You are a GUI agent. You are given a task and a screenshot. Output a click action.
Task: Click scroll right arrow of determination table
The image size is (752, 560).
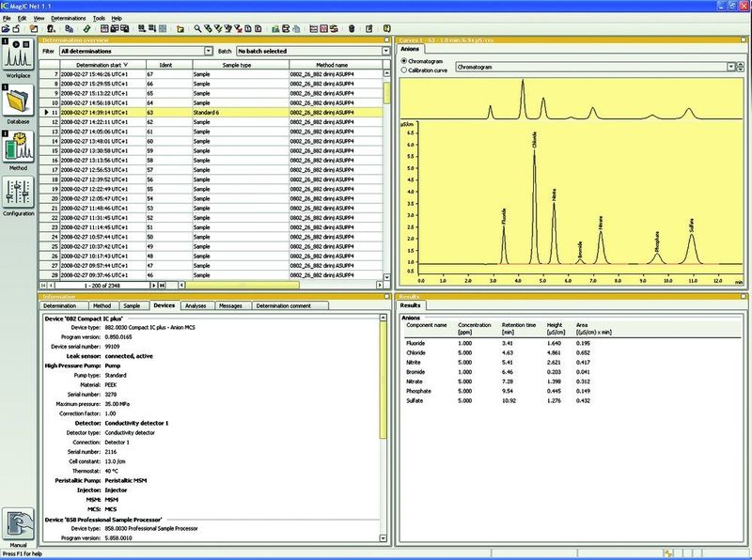click(380, 286)
